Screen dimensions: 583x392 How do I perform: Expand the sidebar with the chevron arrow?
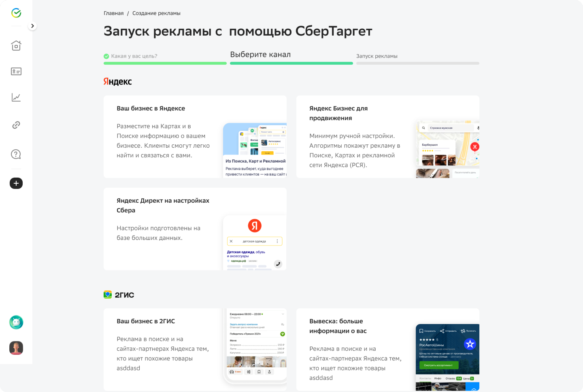pos(32,26)
